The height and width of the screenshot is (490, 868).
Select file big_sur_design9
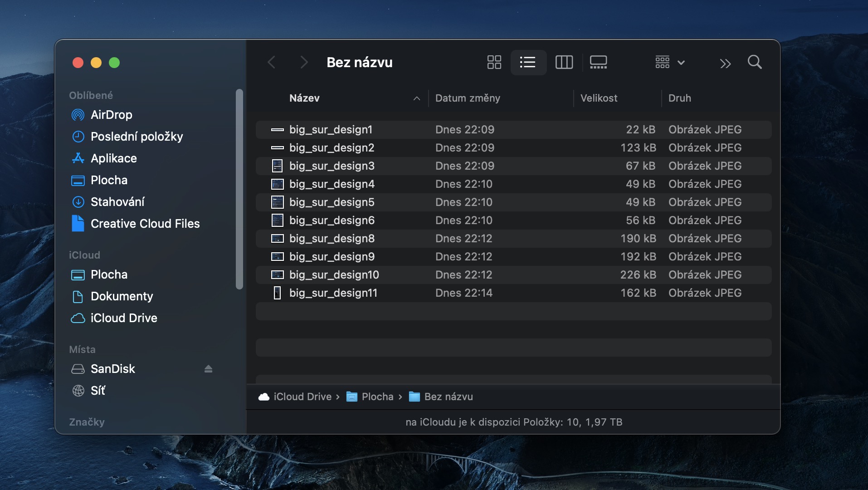pyautogui.click(x=513, y=256)
